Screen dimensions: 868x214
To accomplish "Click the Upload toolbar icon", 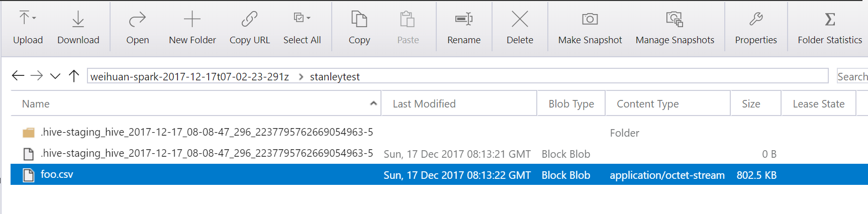I will pyautogui.click(x=24, y=19).
